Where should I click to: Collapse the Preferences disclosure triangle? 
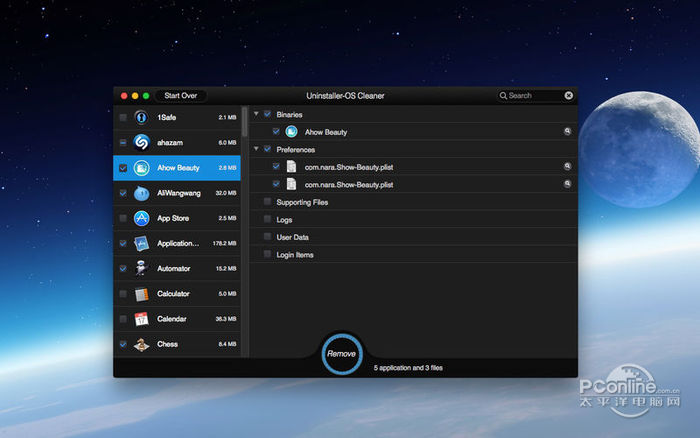[x=256, y=149]
